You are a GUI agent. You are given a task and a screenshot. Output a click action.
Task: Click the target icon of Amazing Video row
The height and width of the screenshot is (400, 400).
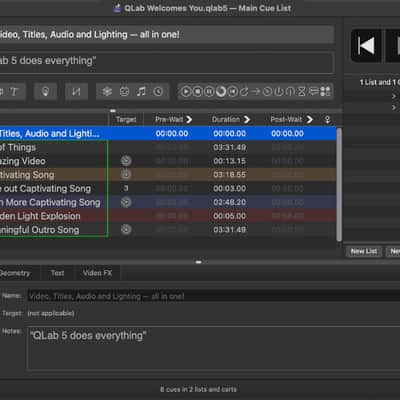pyautogui.click(x=126, y=161)
